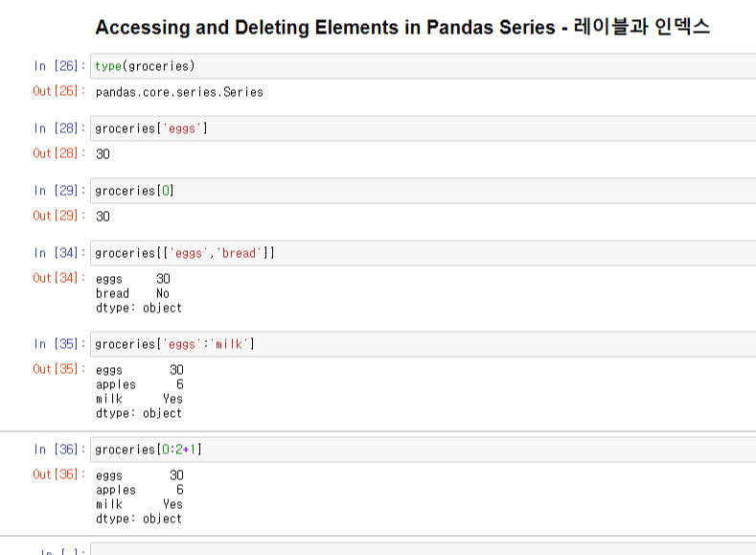Image resolution: width=756 pixels, height=555 pixels.
Task: Click the In [29] prompt label
Action: 59,191
